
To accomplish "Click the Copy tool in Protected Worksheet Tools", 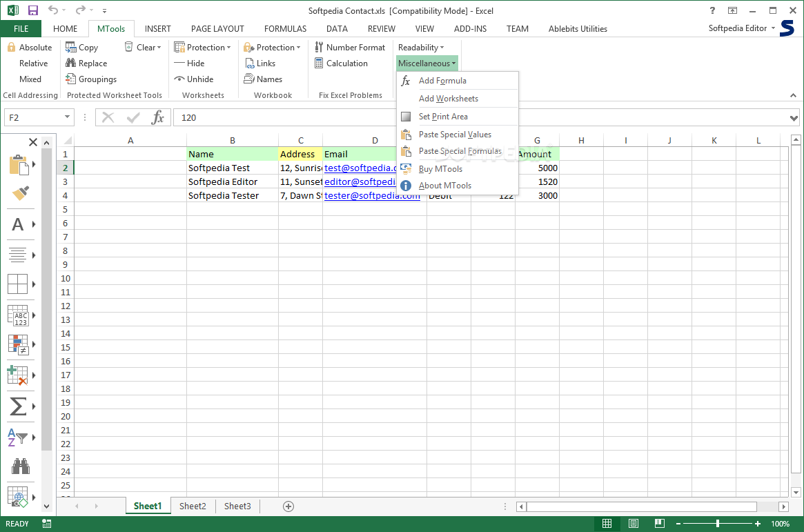I will [81, 47].
